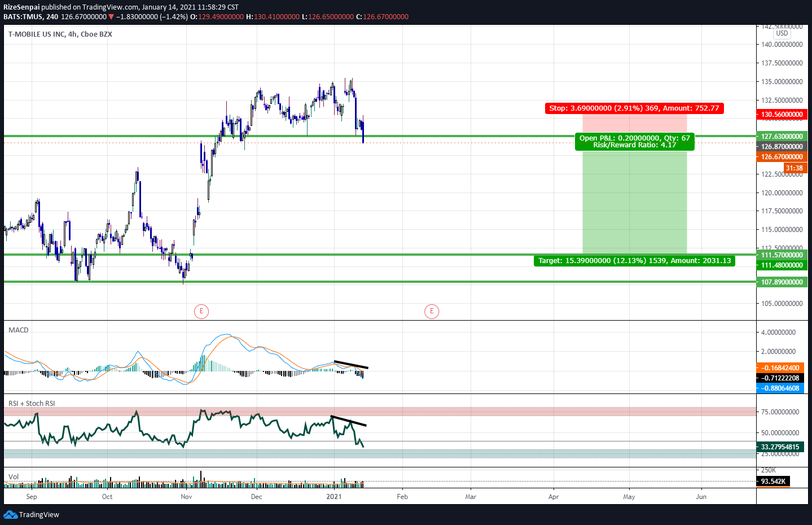The width and height of the screenshot is (812, 525).
Task: Select the green Target 15.39 label
Action: (x=635, y=261)
